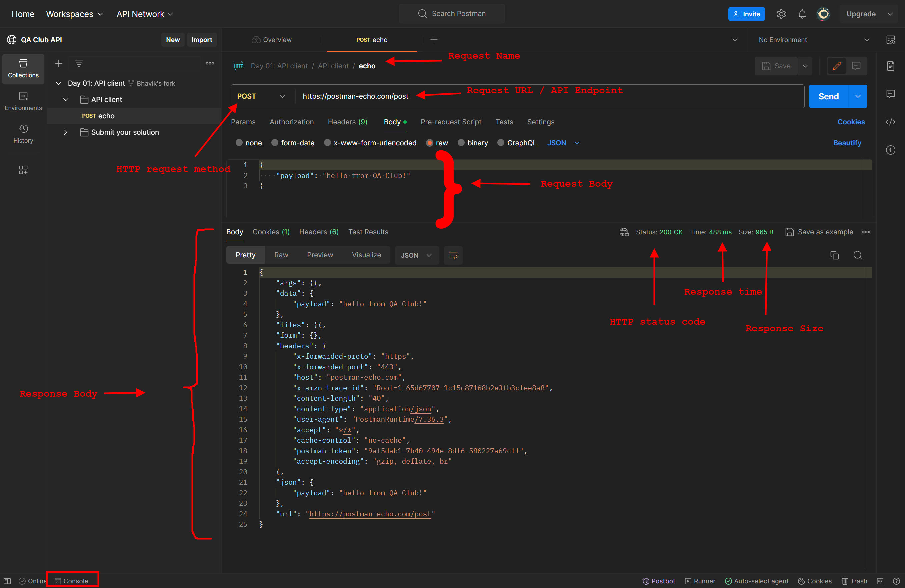Expand the Submit your solution folder
The image size is (905, 588).
pos(66,132)
